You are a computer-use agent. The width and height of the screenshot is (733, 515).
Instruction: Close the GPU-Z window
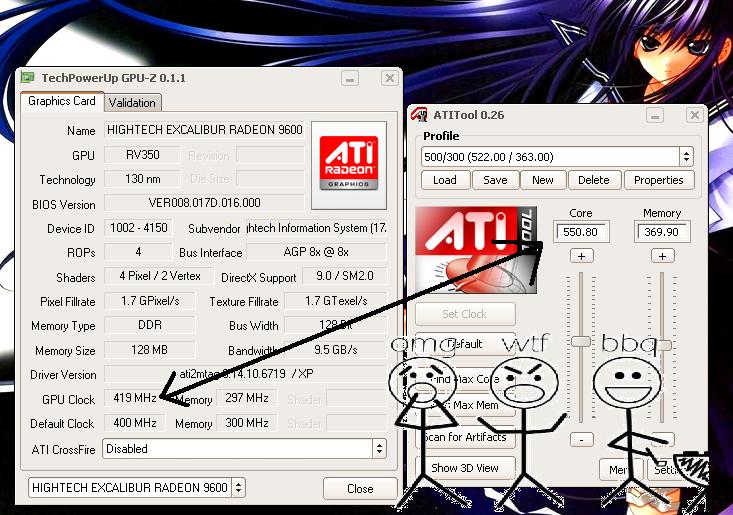pos(389,78)
